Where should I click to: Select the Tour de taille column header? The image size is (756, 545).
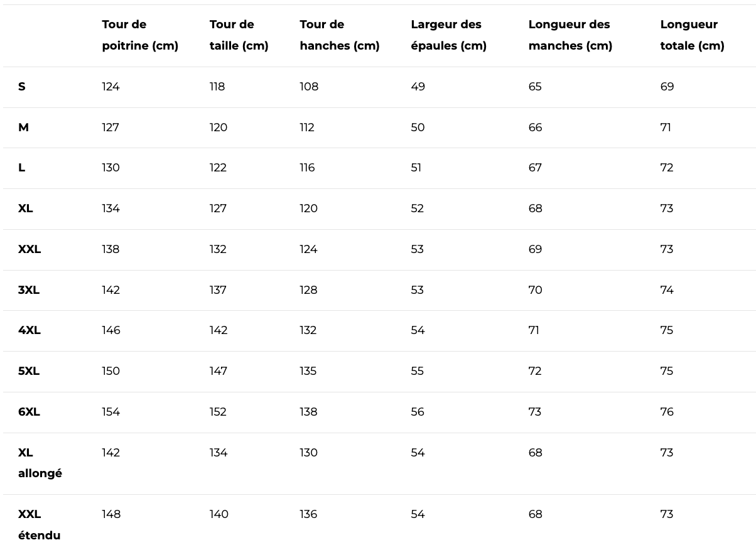(x=239, y=35)
